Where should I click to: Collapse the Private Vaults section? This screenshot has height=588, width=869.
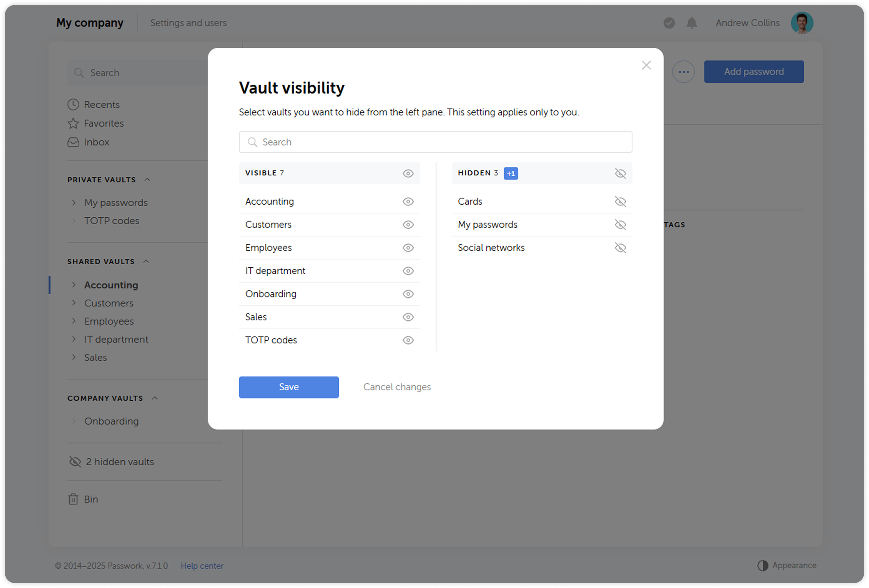click(148, 179)
